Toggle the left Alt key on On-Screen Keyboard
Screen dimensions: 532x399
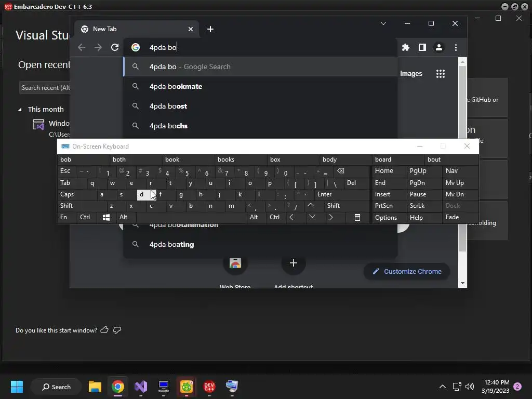click(126, 218)
